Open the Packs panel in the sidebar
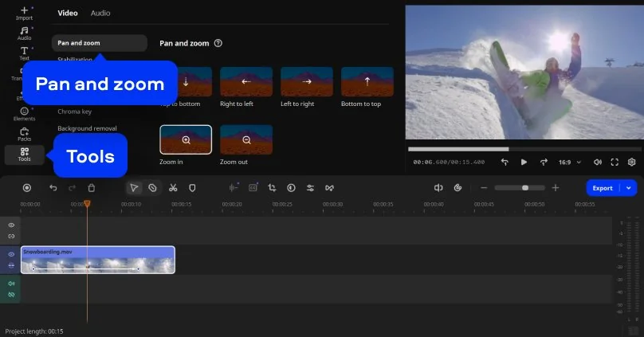 [24, 134]
